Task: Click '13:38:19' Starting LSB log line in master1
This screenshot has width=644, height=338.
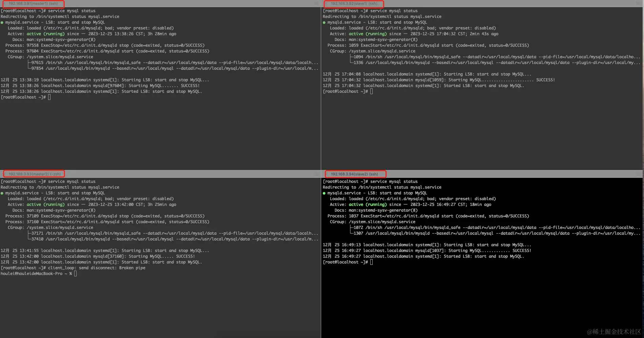Action: [105, 80]
